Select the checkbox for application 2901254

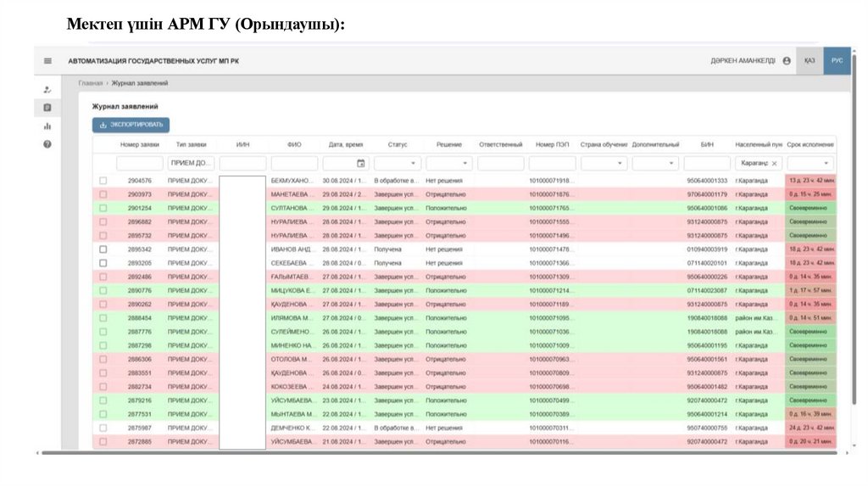tap(103, 209)
